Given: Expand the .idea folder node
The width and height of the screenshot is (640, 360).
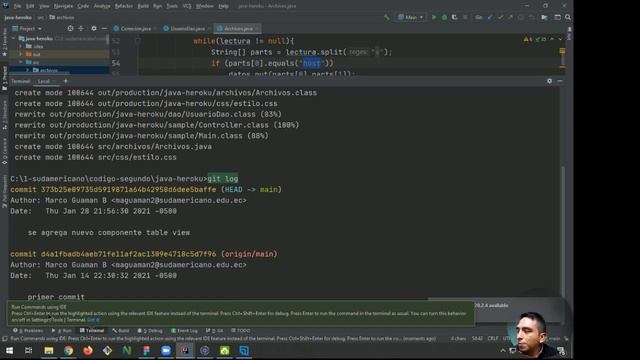Looking at the screenshot, I should [x=21, y=47].
